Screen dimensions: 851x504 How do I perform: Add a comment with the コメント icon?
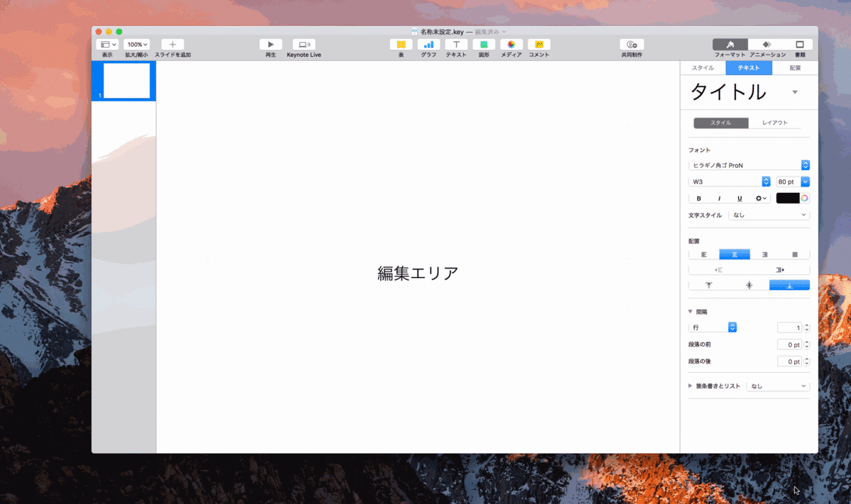tap(539, 44)
